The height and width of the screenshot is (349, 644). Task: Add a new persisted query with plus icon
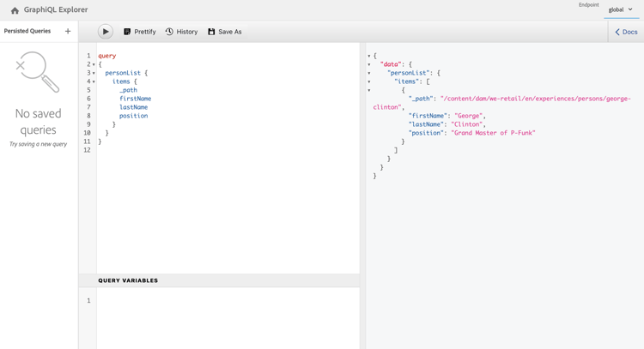tap(68, 31)
